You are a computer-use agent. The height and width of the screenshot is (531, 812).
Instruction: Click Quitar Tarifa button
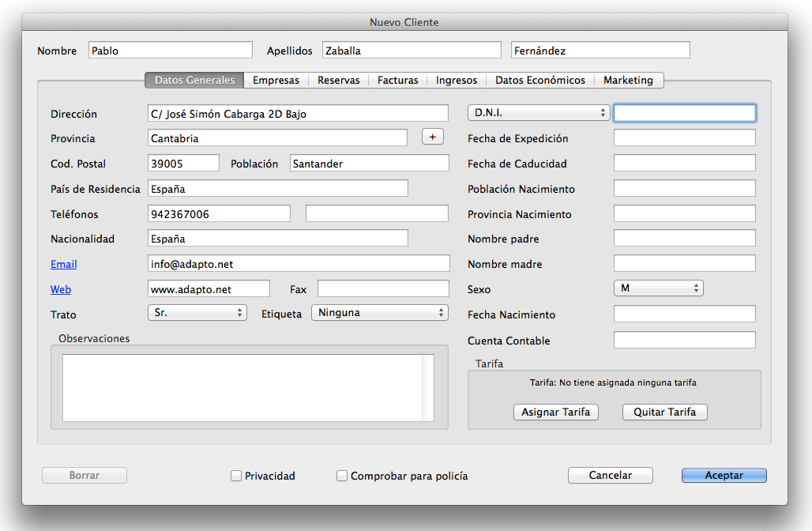click(x=665, y=412)
